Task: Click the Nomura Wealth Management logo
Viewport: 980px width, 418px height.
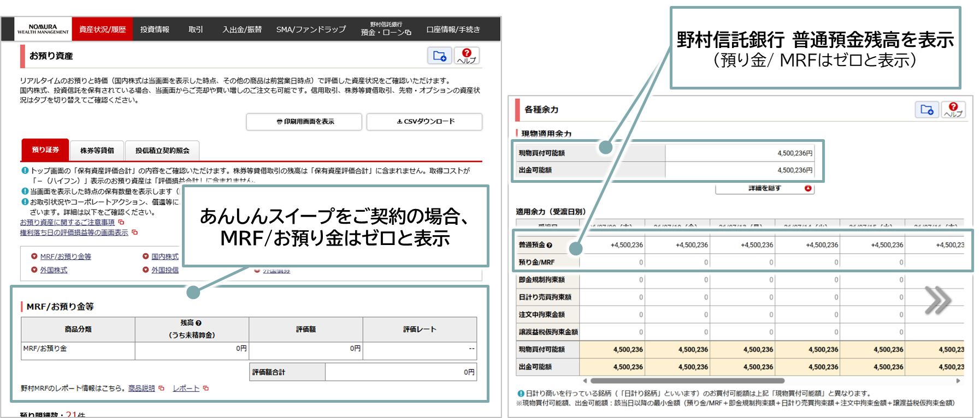Action: [x=43, y=29]
